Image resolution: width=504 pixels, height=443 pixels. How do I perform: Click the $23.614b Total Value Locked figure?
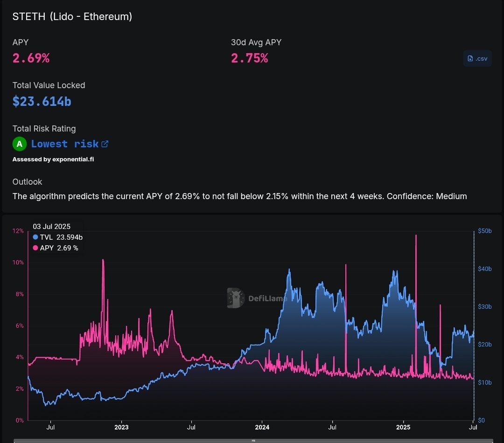click(42, 102)
